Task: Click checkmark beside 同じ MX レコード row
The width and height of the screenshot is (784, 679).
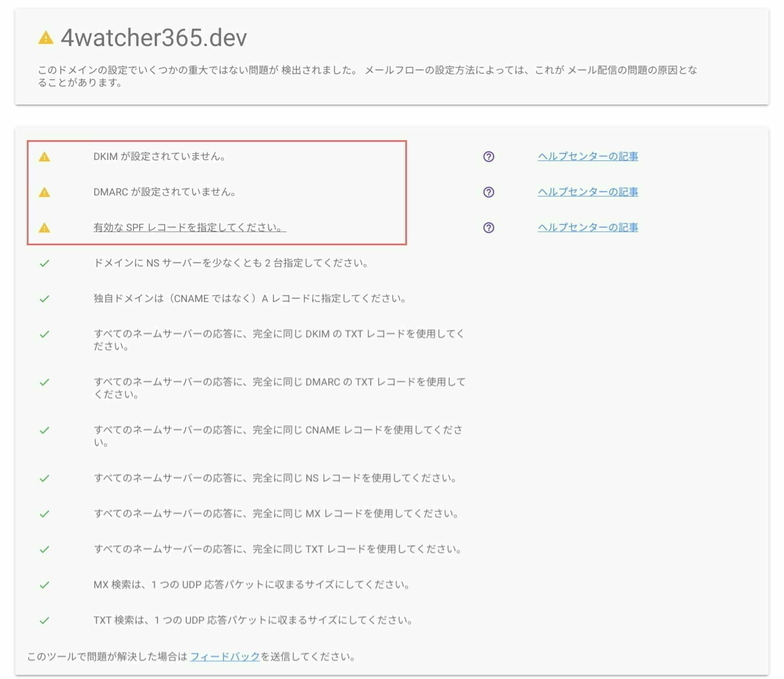Action: [x=44, y=514]
